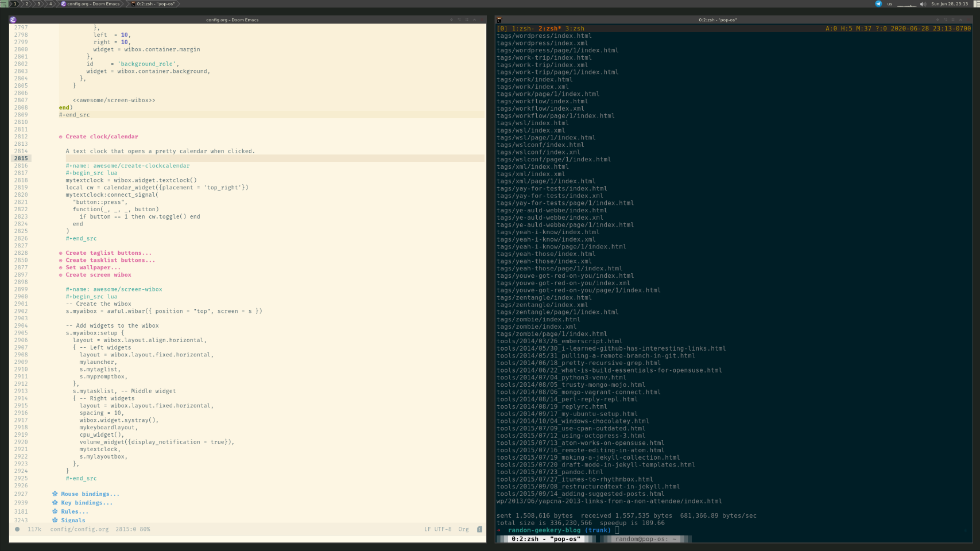Click the '0:2:zsh - "pop-os"' tmux bottom label
Viewport: 980px width, 551px height.
(545, 539)
